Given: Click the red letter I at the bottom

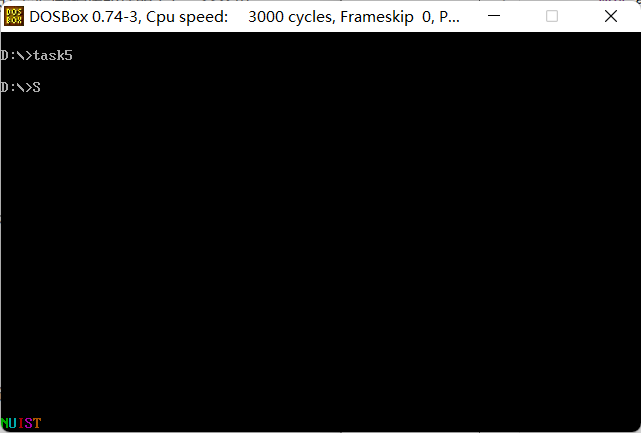Looking at the screenshot, I should tap(21, 423).
